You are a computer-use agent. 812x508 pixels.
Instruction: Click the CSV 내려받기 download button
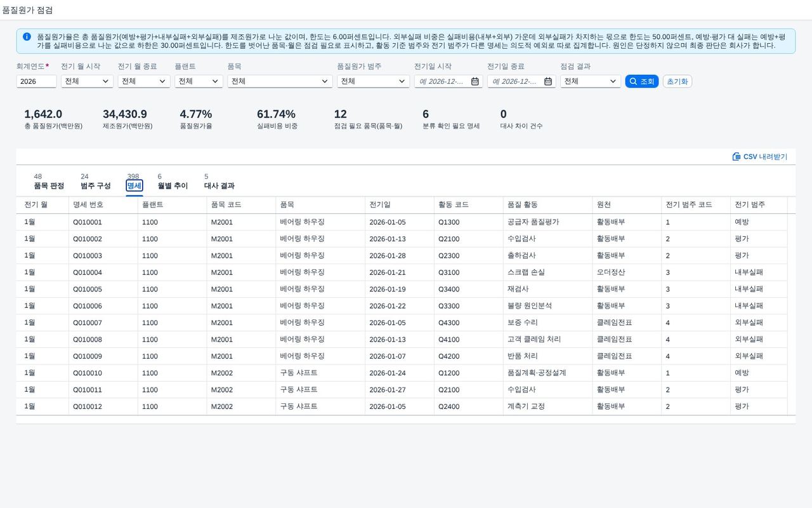coord(759,156)
